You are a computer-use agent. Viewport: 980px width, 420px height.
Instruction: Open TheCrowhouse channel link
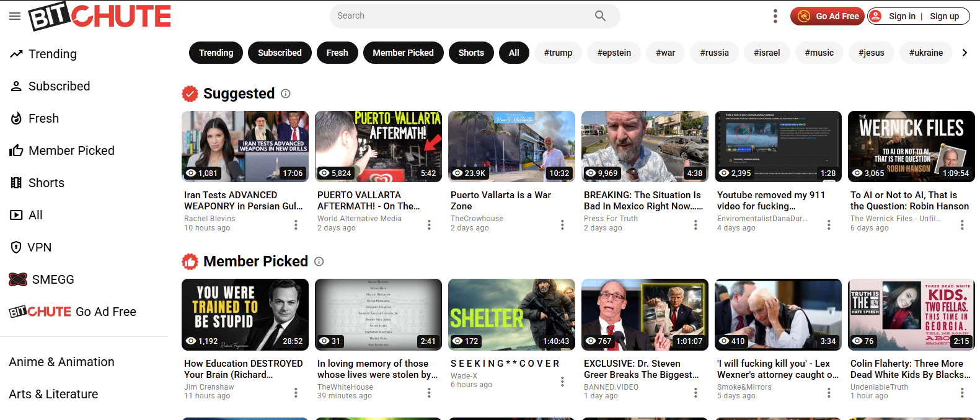[x=477, y=219]
